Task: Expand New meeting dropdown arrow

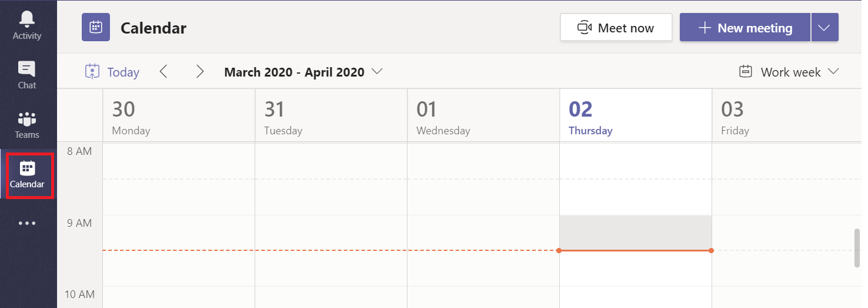Action: coord(824,28)
